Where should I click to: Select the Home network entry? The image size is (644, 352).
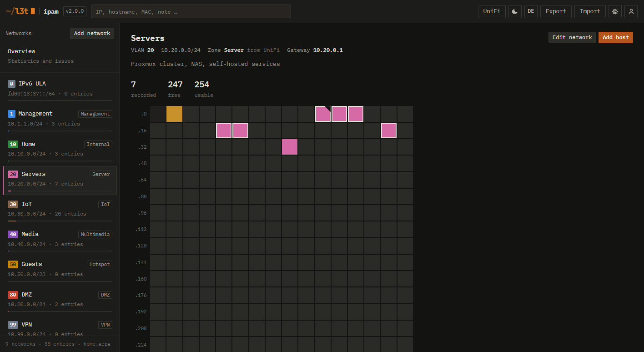60,150
